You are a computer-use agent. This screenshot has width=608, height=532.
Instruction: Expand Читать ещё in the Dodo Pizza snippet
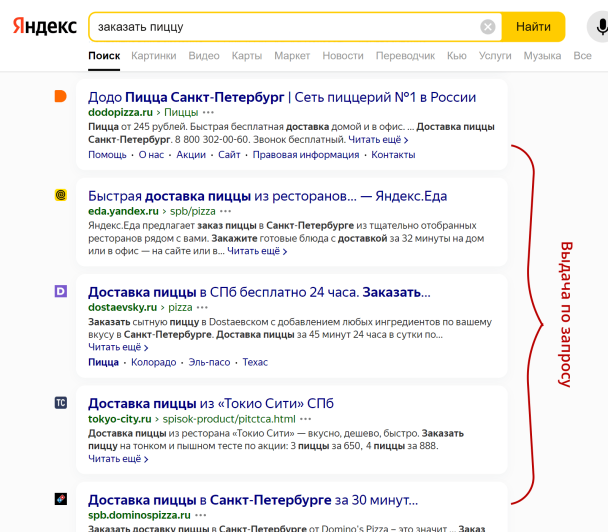click(x=378, y=140)
